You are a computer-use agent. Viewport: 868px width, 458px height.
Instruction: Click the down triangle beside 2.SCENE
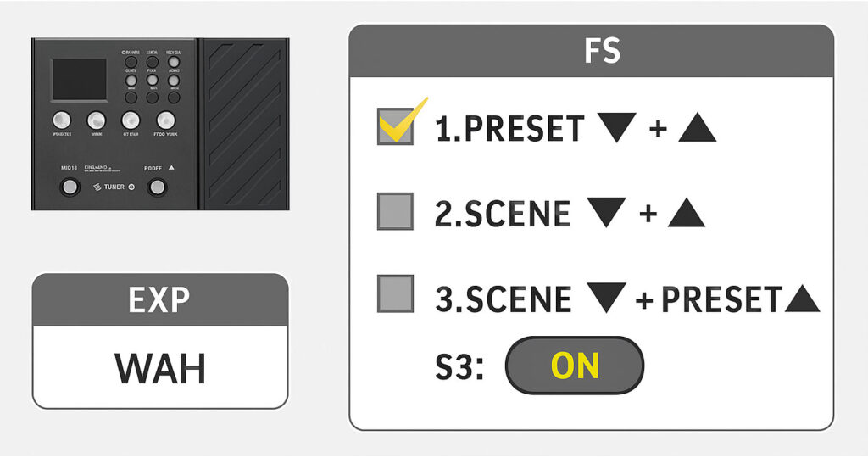click(606, 212)
